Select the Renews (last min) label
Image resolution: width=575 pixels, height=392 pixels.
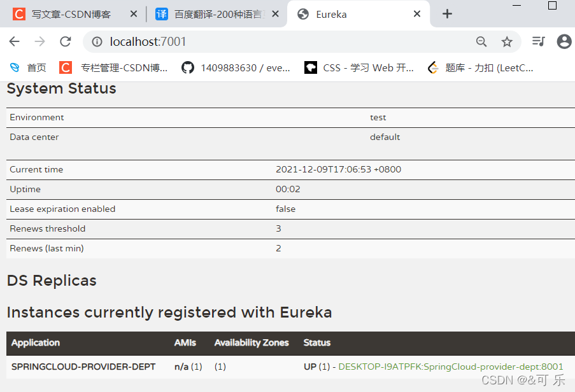click(46, 248)
